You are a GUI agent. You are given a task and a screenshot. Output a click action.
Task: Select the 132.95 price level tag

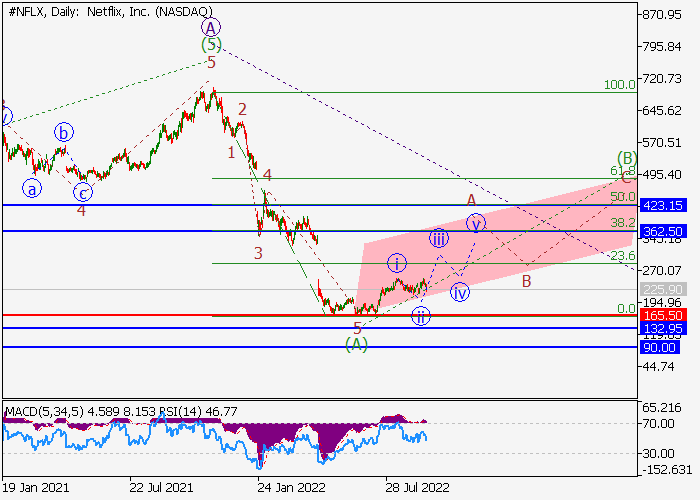[x=663, y=328]
